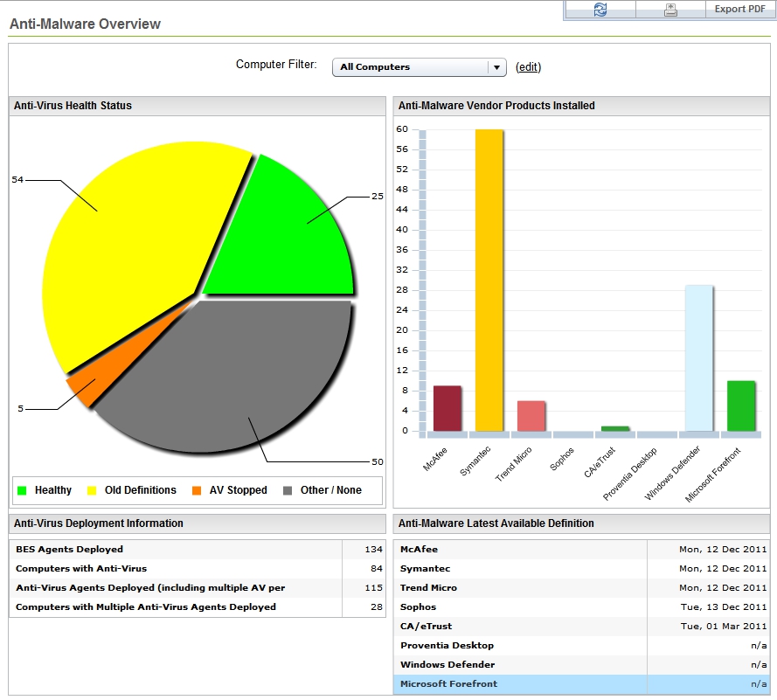Click the tall Symantec bar in the chart
Viewport: 777px width, 700px height.
click(489, 280)
